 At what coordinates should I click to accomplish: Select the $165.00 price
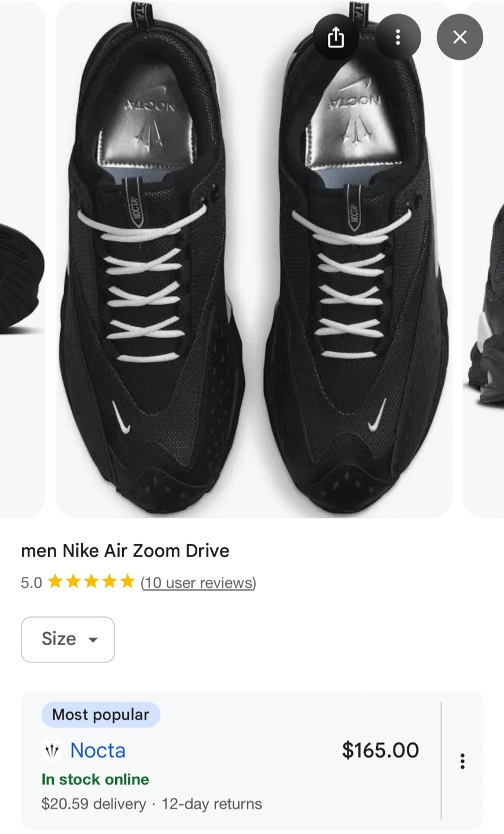pyautogui.click(x=380, y=750)
